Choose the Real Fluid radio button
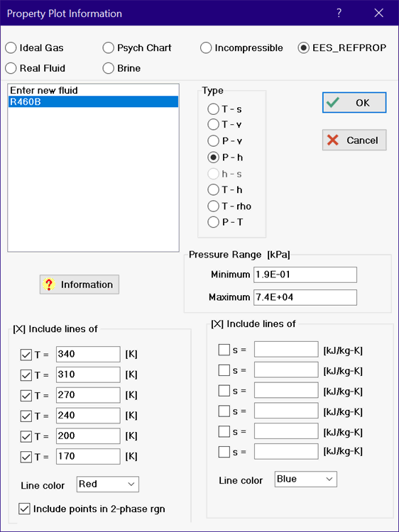This screenshot has width=399, height=532. (11, 68)
